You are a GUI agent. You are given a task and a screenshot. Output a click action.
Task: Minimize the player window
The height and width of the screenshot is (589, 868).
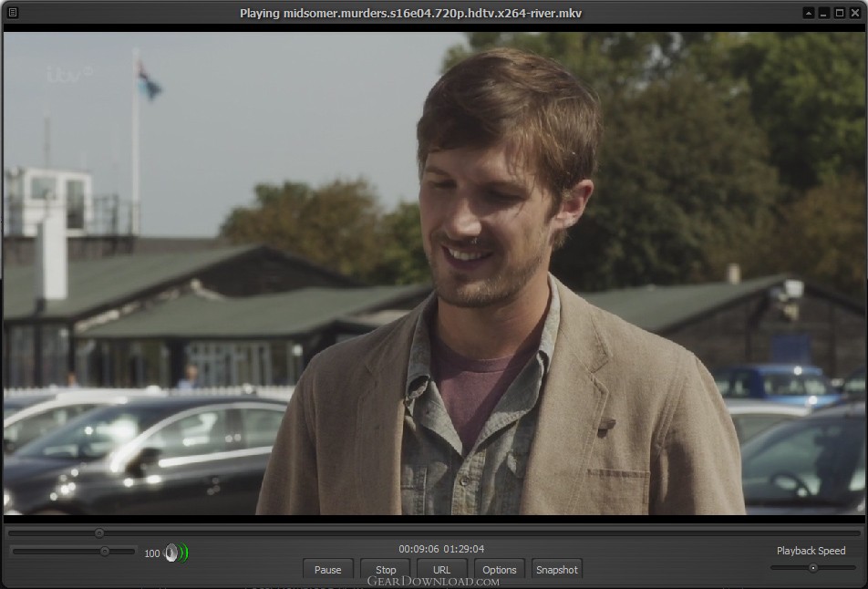click(823, 13)
